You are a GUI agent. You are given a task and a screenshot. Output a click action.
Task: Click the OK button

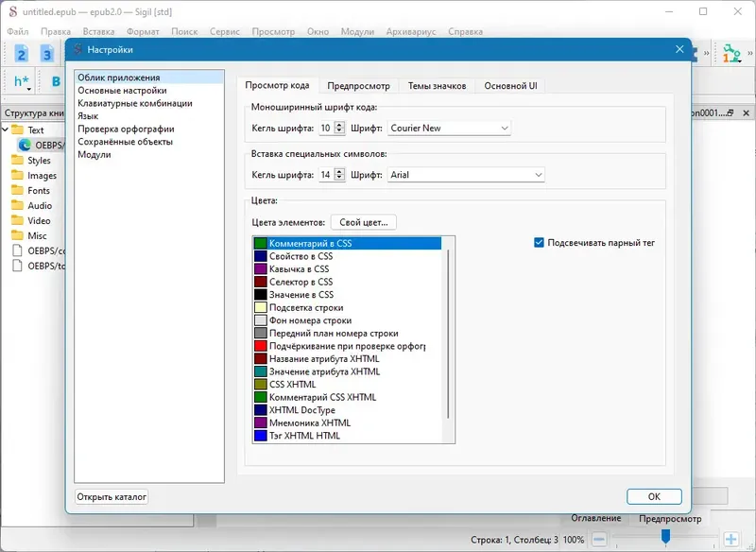[x=654, y=496]
